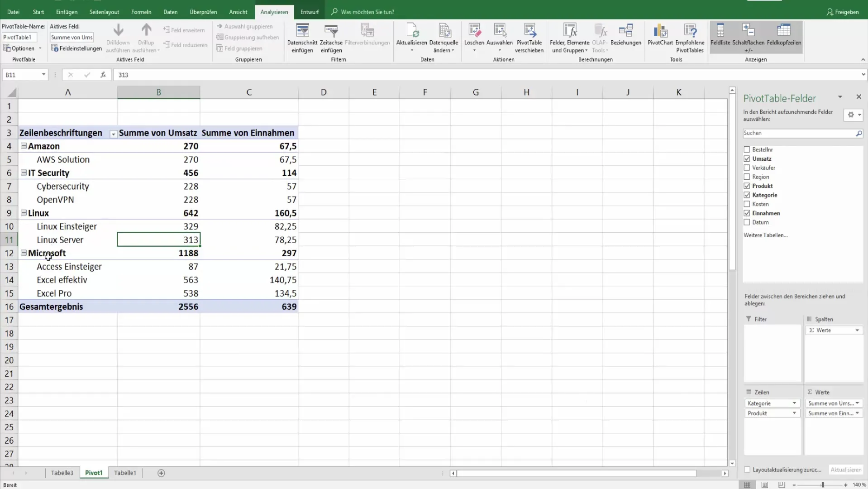This screenshot has width=868, height=489.
Task: Click the zoom slider handle
Action: coord(823,485)
